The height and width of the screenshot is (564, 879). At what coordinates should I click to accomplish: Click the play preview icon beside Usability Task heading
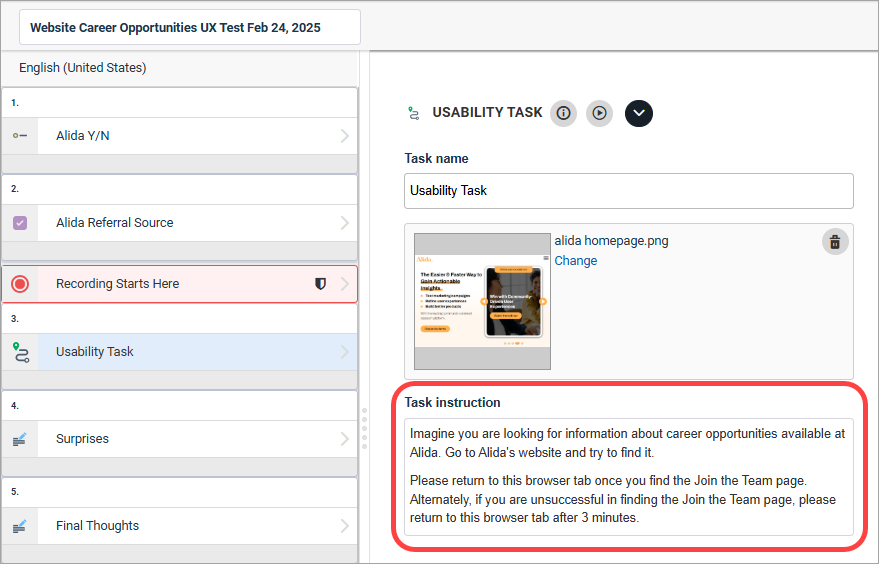click(599, 113)
